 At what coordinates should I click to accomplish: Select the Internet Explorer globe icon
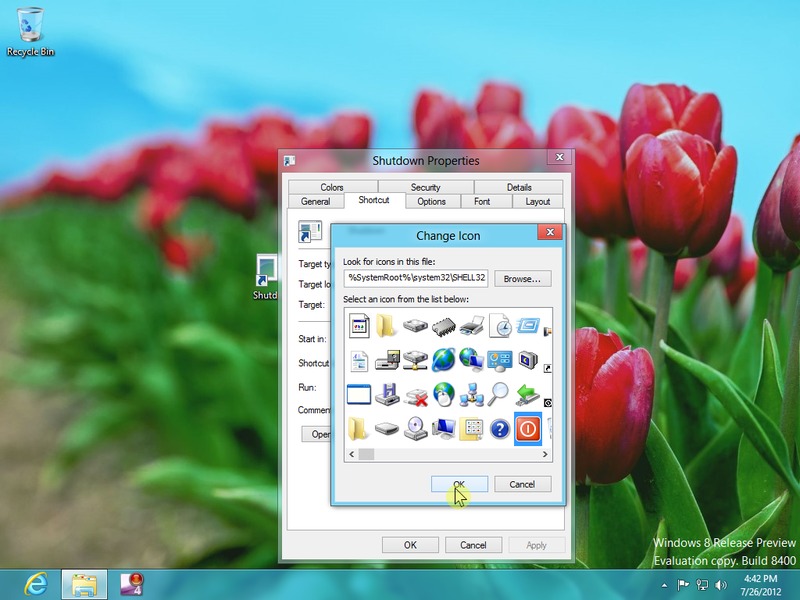pos(444,360)
